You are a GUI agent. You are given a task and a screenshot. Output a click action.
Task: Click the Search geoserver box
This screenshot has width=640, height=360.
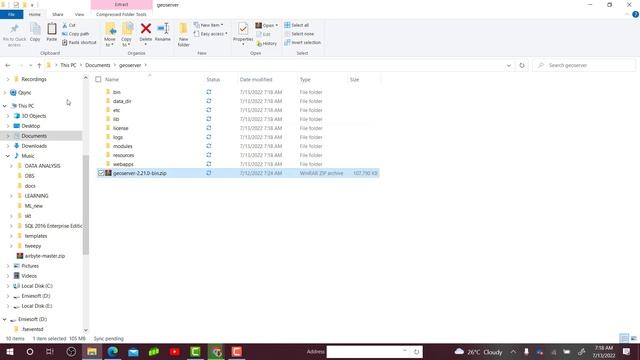(x=584, y=65)
